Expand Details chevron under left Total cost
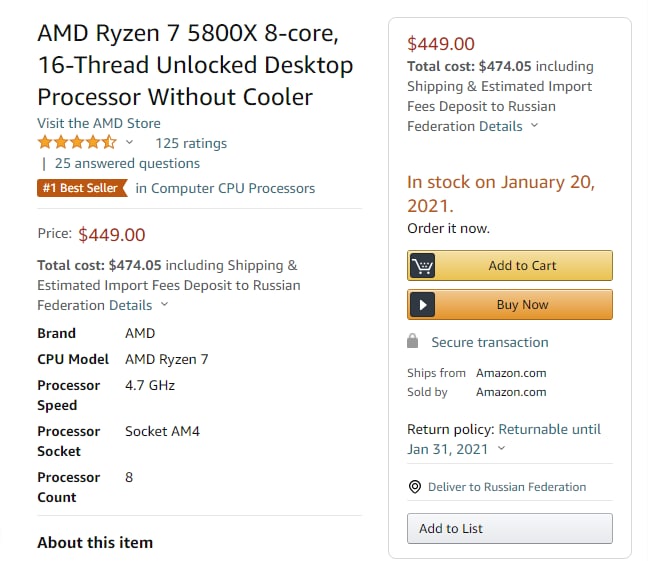The width and height of the screenshot is (648, 561). tap(164, 305)
